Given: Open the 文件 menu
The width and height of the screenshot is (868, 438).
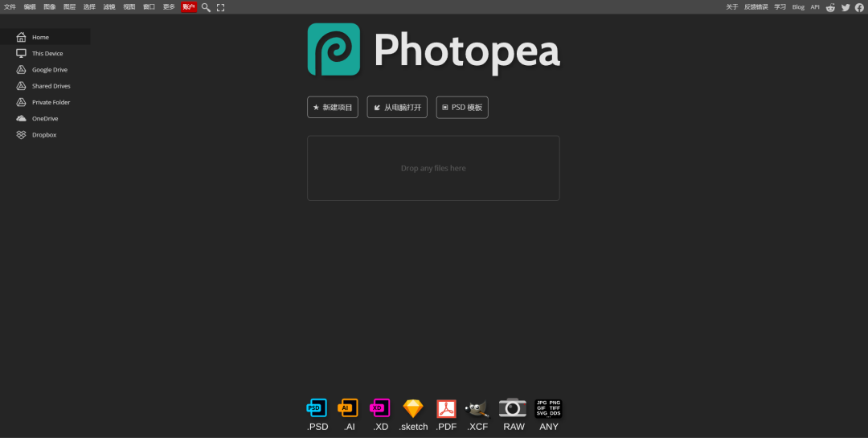Looking at the screenshot, I should pos(10,6).
